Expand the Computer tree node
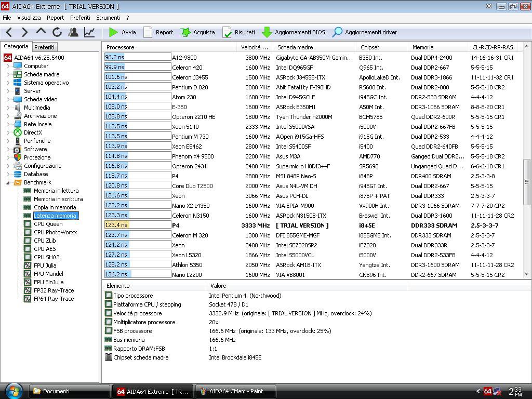The image size is (532, 399). (8, 66)
